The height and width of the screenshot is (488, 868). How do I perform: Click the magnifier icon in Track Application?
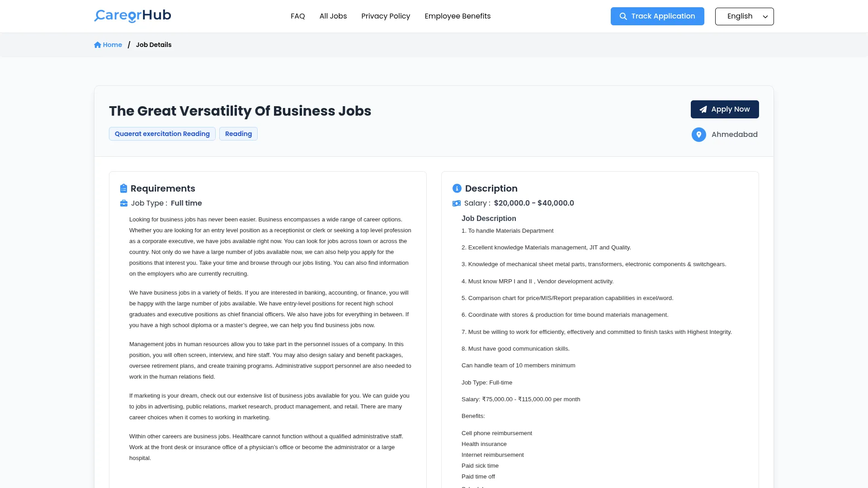pos(623,16)
